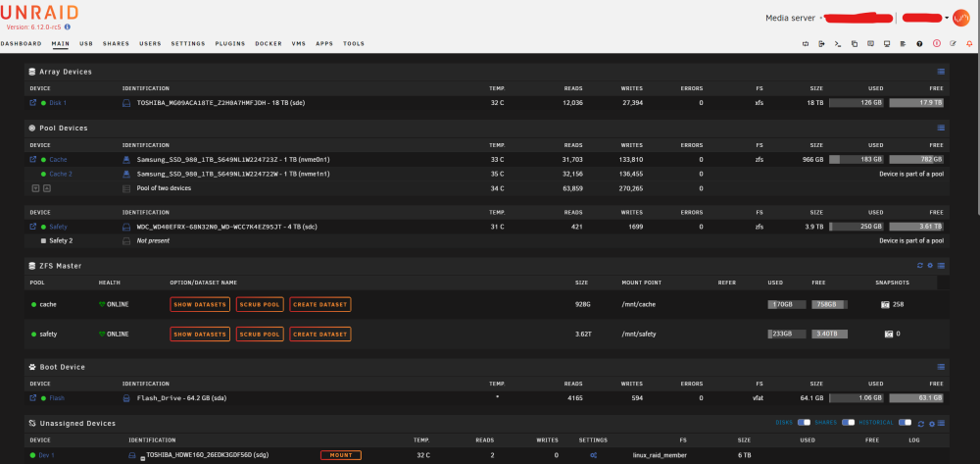Click the speech-bubble icon right of the file manager copy icon
Viewport: 980px width, 464px height.
pos(870,44)
